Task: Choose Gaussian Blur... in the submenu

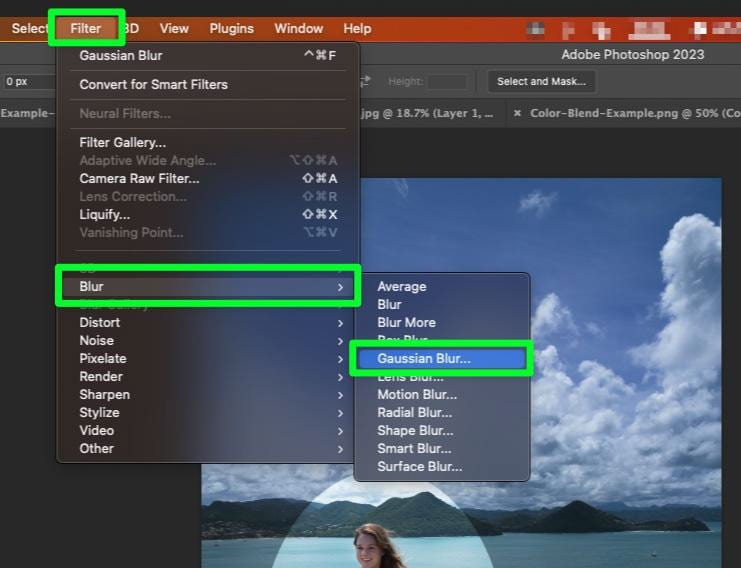Action: 442,358
